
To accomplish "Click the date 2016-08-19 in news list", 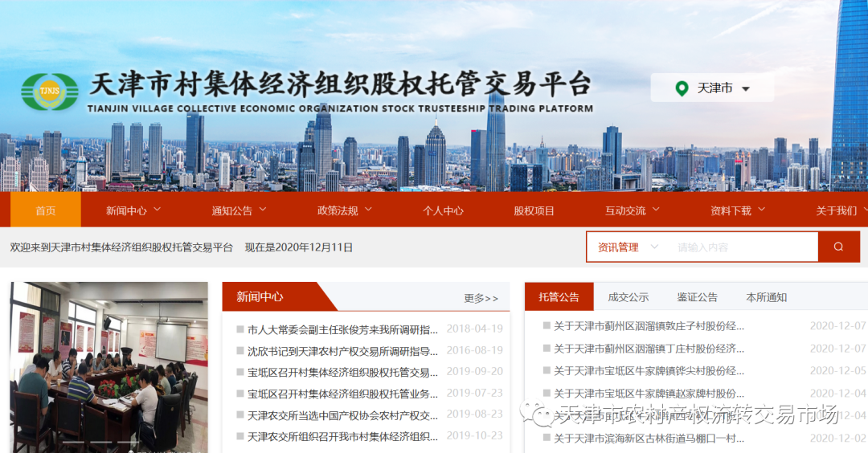I will [x=475, y=350].
